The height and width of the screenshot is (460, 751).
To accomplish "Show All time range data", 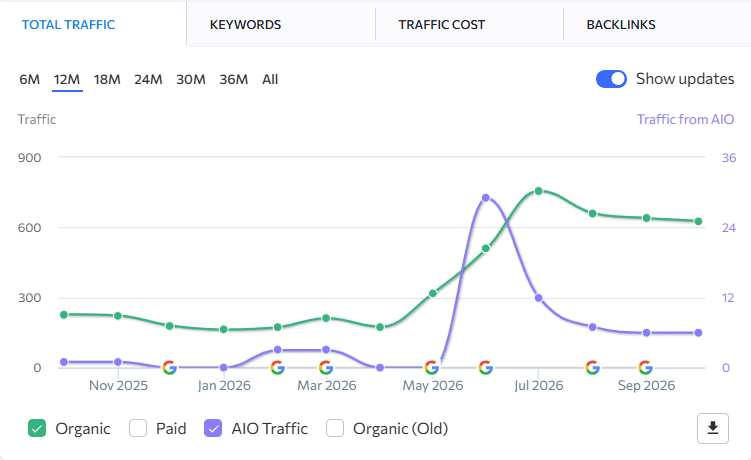I will pyautogui.click(x=270, y=79).
